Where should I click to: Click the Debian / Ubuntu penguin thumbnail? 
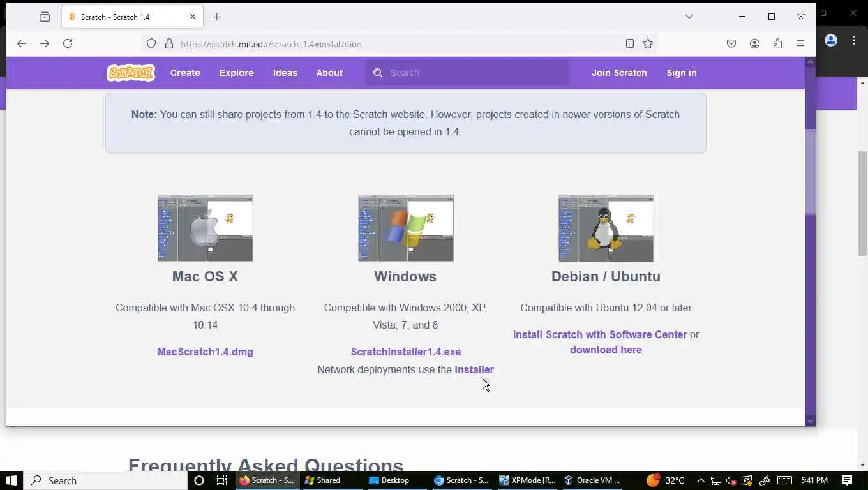[x=606, y=228]
